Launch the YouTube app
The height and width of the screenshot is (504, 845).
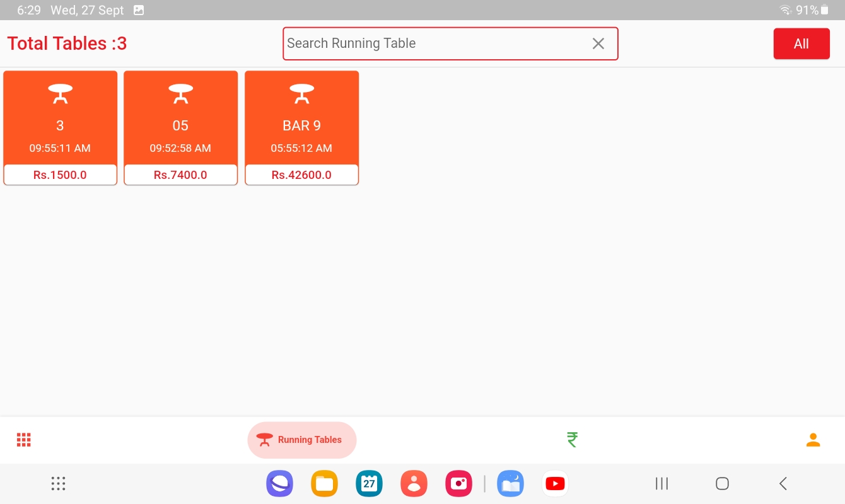tap(555, 484)
